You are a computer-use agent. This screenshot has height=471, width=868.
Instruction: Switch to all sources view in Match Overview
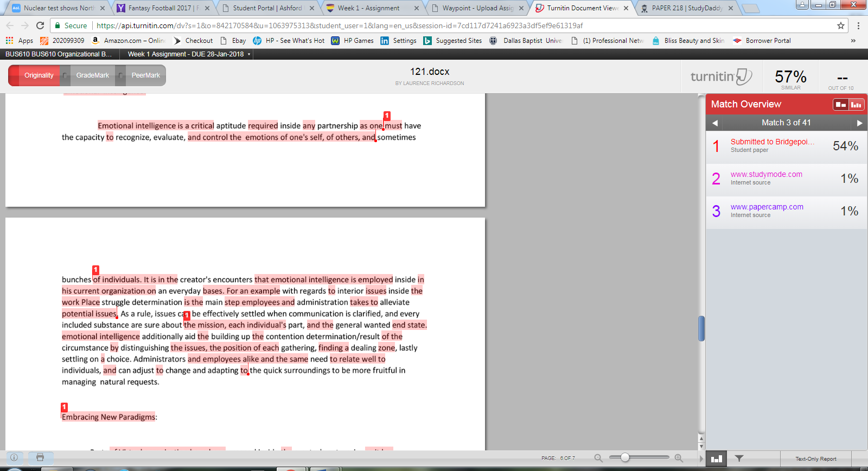(856, 104)
